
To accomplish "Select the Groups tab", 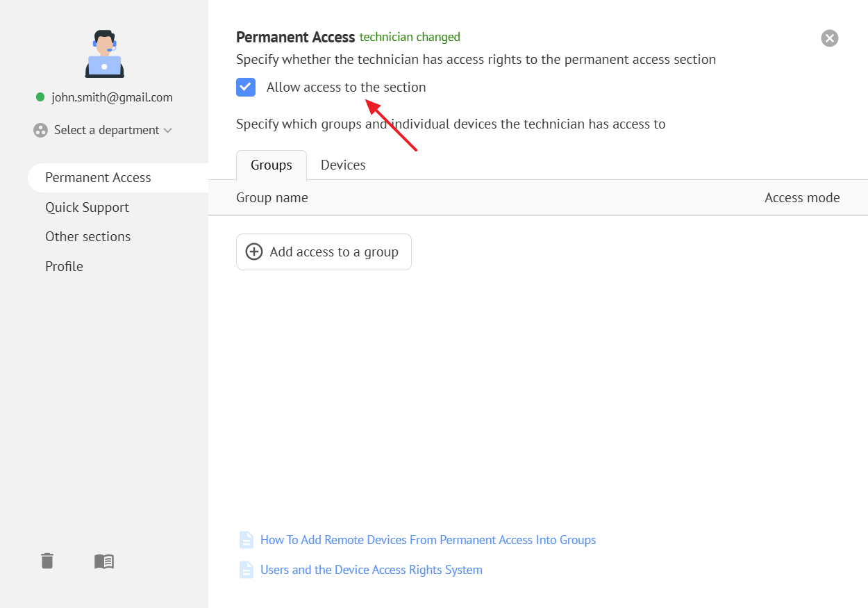I will (271, 165).
